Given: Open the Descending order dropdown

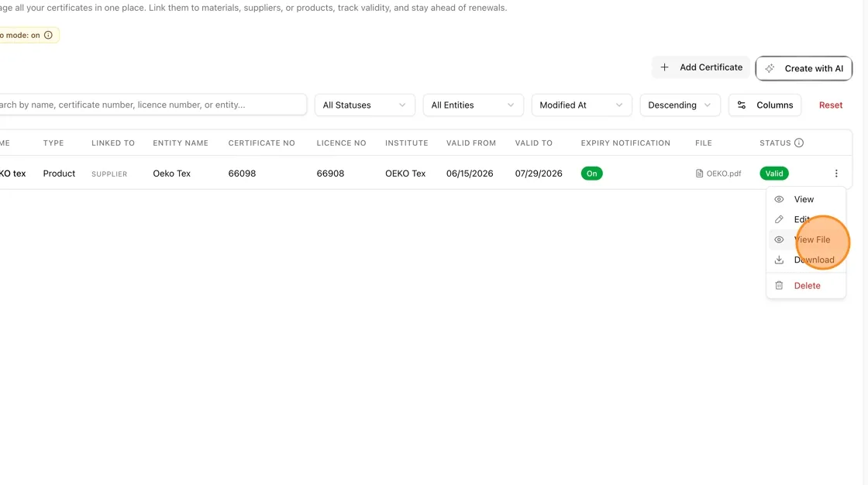Looking at the screenshot, I should click(680, 105).
